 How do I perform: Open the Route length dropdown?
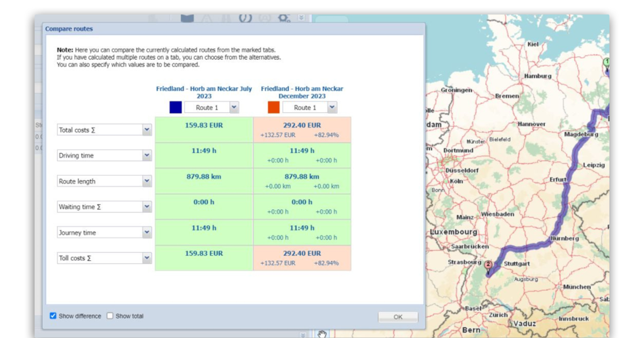[147, 181]
